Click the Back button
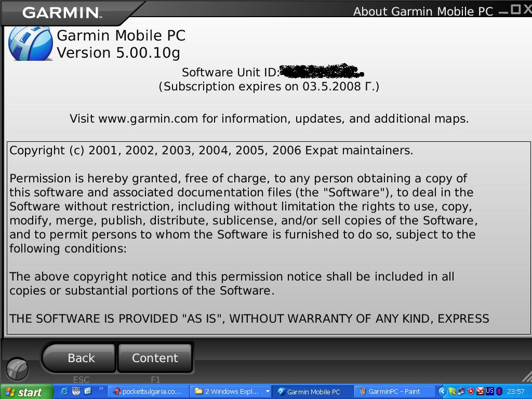Viewport: 532px width, 399px height. [79, 358]
